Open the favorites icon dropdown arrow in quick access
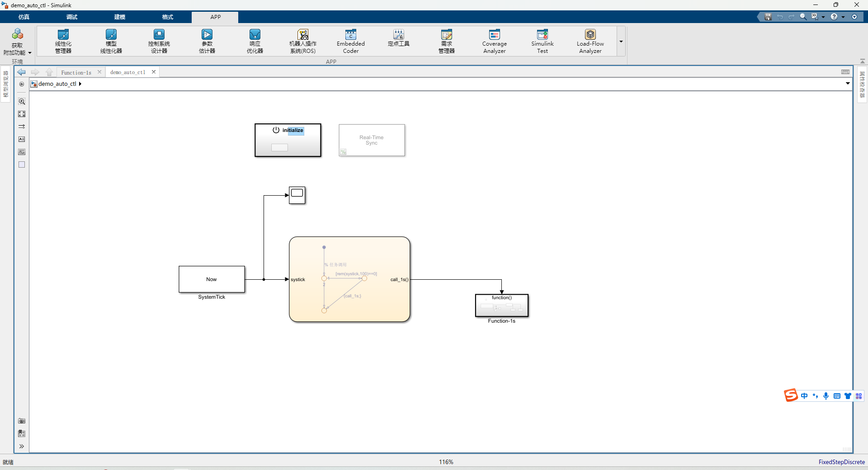 [823, 17]
